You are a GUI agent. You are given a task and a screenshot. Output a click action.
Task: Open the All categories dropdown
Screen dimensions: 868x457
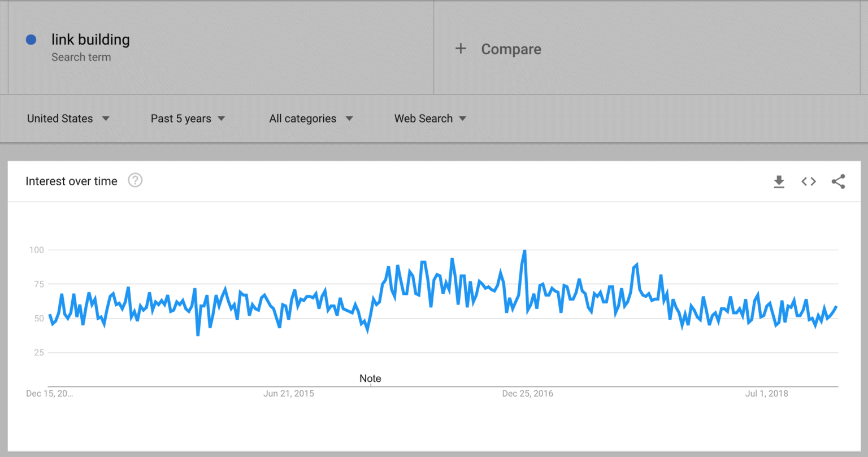point(311,119)
